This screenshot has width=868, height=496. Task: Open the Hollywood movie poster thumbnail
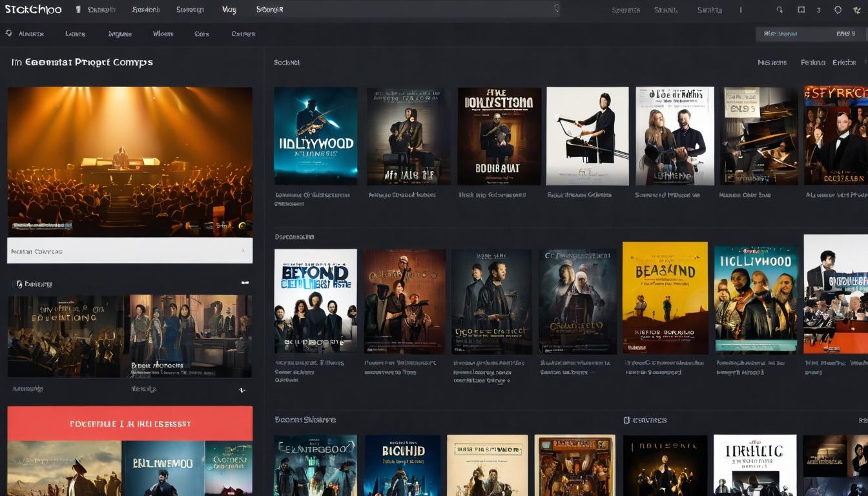[316, 136]
